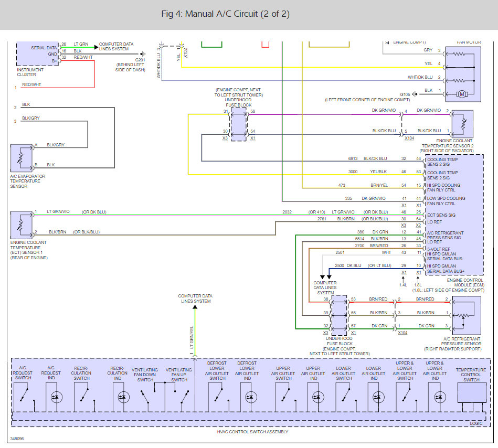Click the Engine Coolant Temperature Sensor 2 symbol
Viewport: 498px width, 448px height.
click(x=462, y=124)
